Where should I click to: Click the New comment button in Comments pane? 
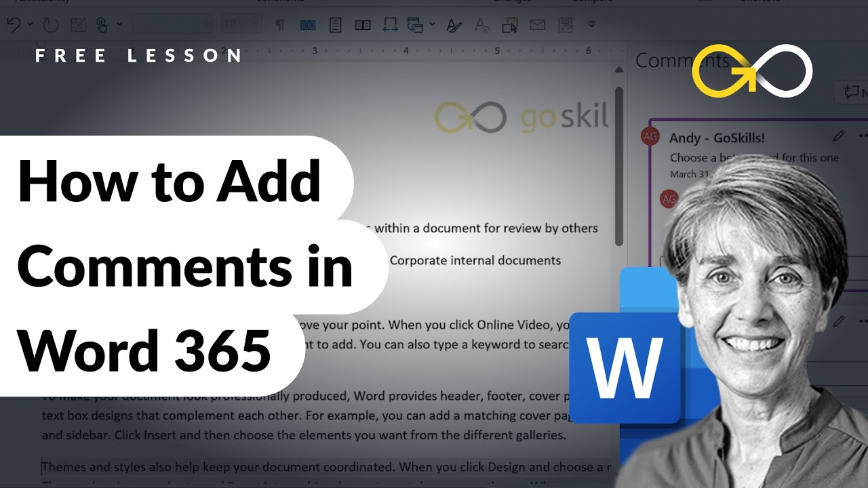point(852,93)
